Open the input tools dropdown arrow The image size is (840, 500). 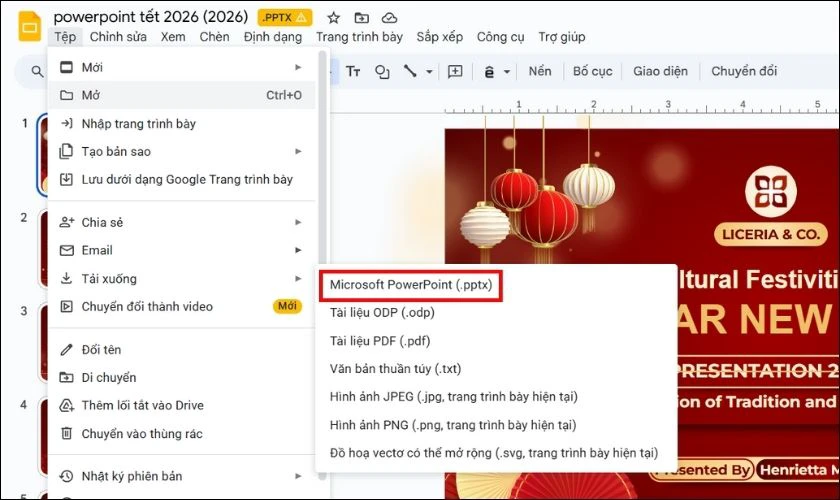(x=507, y=71)
